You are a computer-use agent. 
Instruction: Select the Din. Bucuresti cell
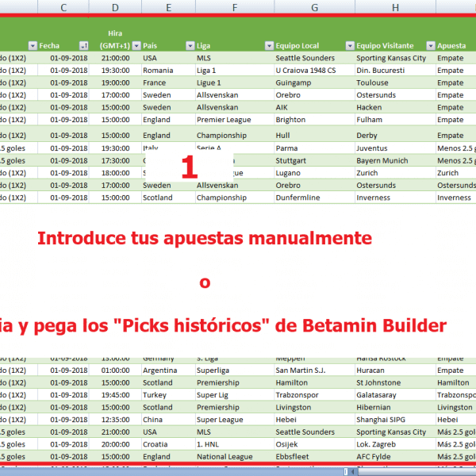click(x=395, y=71)
